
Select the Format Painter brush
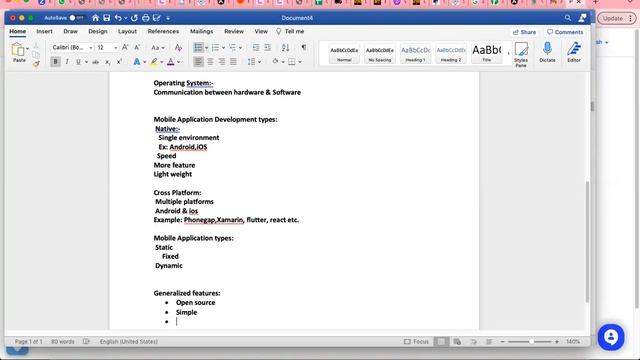click(x=36, y=64)
